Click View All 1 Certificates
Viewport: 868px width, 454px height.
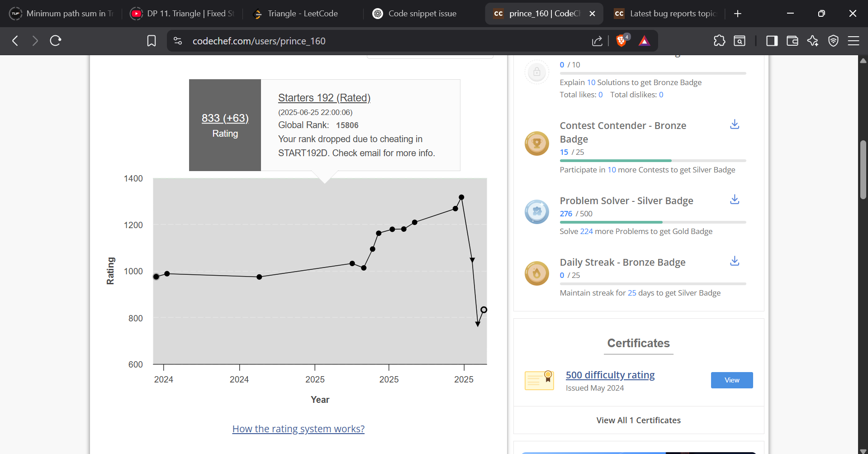click(x=638, y=421)
